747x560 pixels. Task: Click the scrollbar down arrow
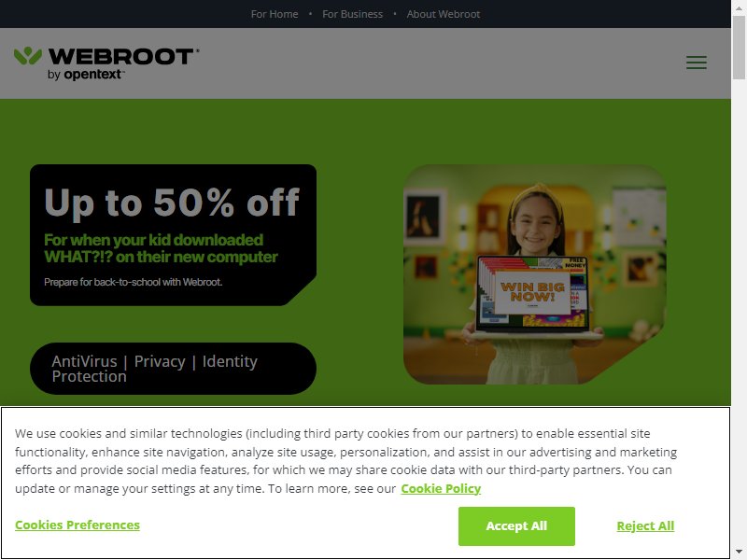tap(739, 553)
